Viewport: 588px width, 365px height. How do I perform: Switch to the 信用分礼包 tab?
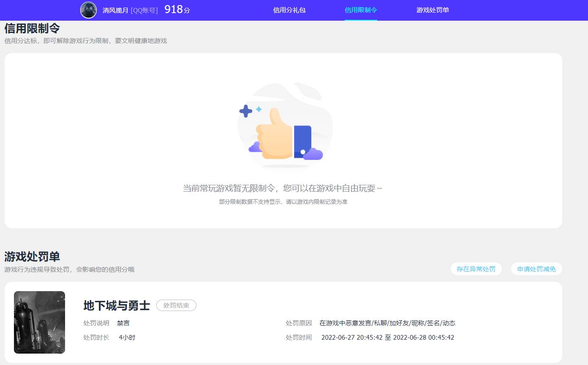coord(289,10)
